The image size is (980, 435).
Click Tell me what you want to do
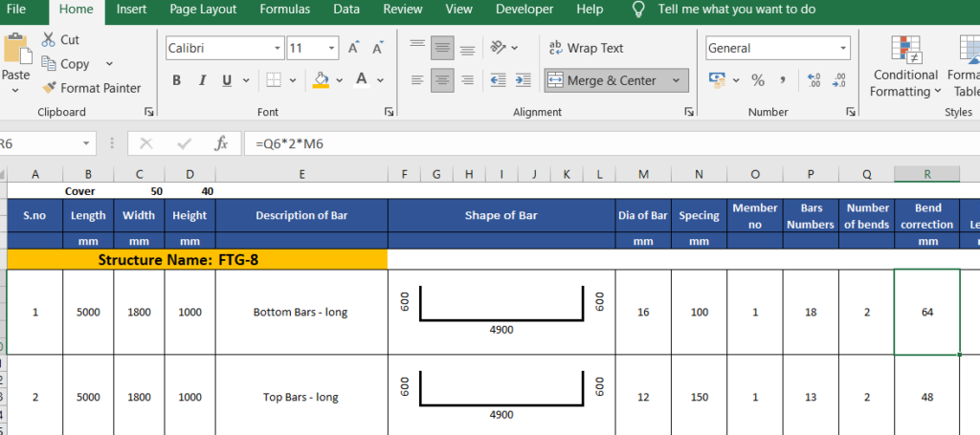(x=736, y=10)
